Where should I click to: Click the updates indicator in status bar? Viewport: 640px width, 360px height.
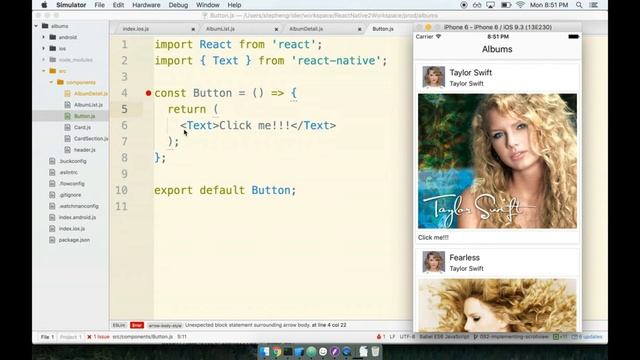click(587, 337)
